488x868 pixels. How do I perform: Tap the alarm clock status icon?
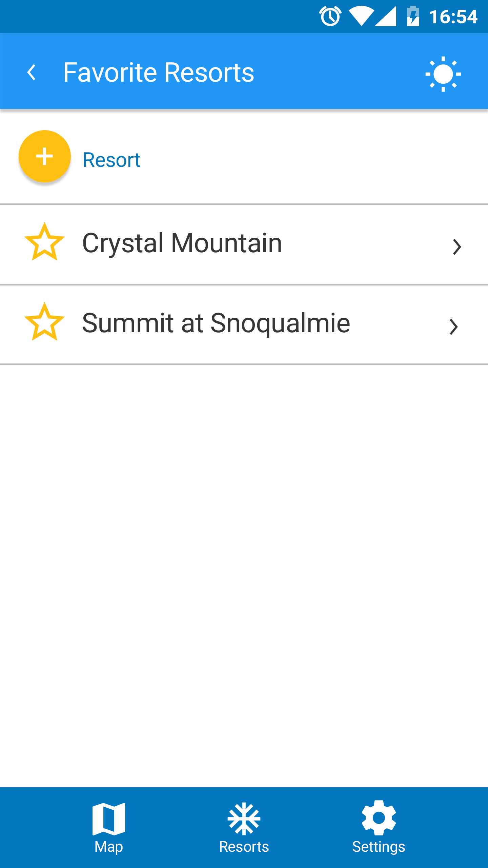coord(330,16)
